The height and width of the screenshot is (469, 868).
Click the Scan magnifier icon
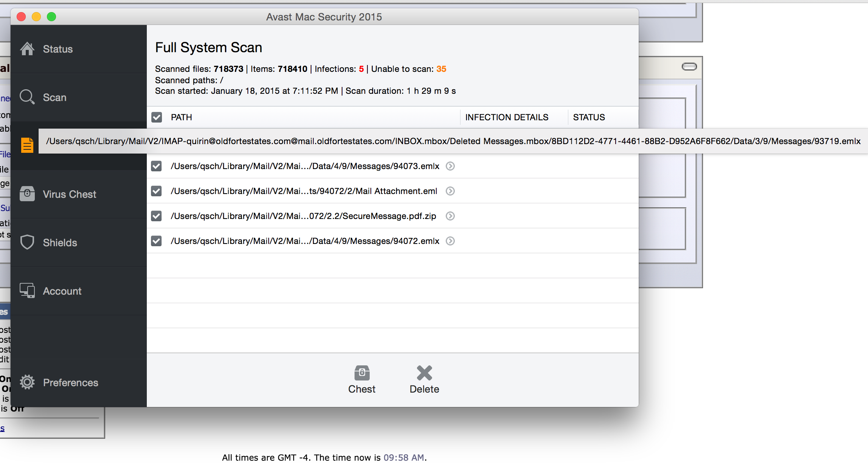[27, 97]
